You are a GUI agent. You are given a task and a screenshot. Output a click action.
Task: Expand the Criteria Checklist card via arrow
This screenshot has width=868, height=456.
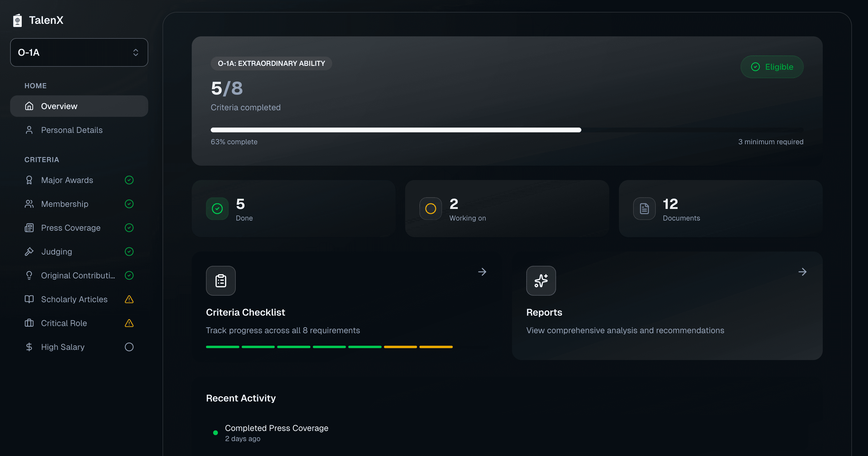pos(482,272)
